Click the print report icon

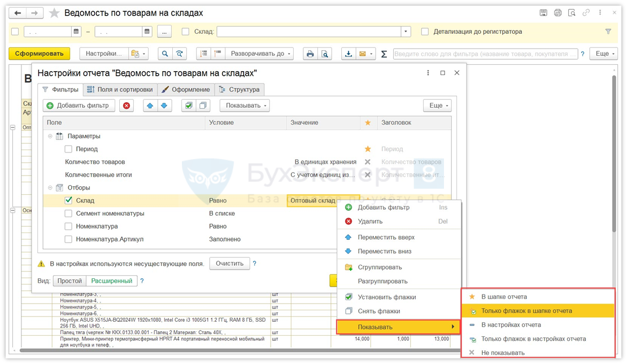[x=310, y=54]
